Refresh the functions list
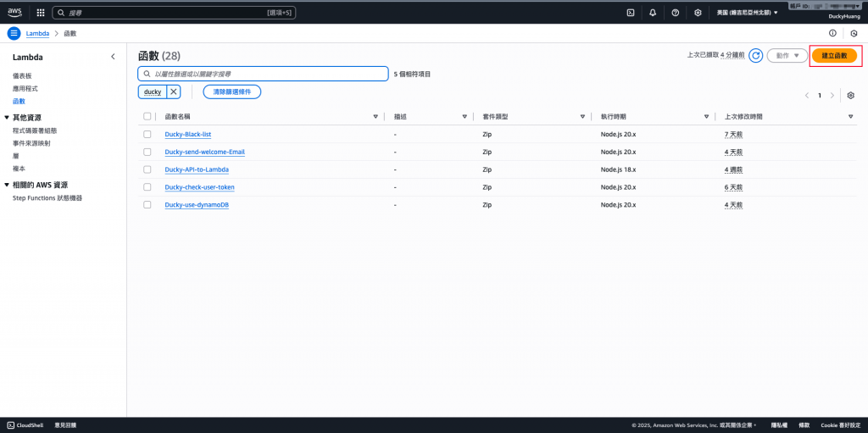 755,55
